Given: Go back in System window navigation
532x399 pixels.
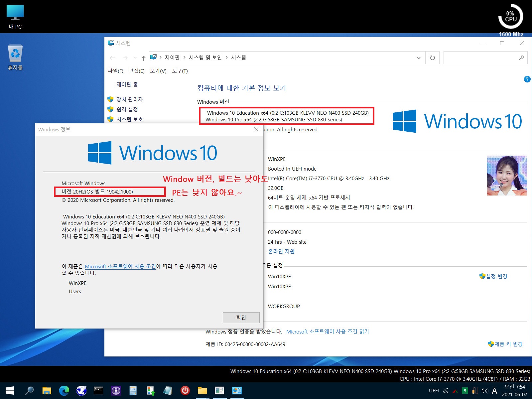Looking at the screenshot, I should pyautogui.click(x=112, y=58).
